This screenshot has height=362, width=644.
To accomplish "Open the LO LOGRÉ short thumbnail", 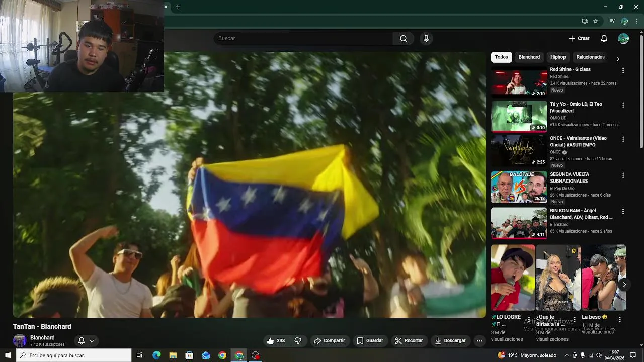I will click(x=513, y=278).
